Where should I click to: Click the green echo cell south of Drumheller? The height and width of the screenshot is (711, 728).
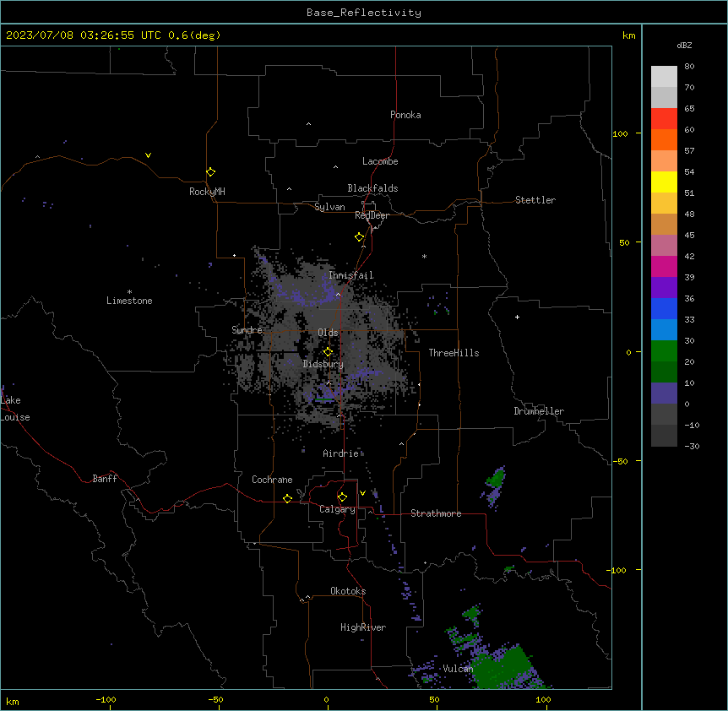click(x=496, y=478)
